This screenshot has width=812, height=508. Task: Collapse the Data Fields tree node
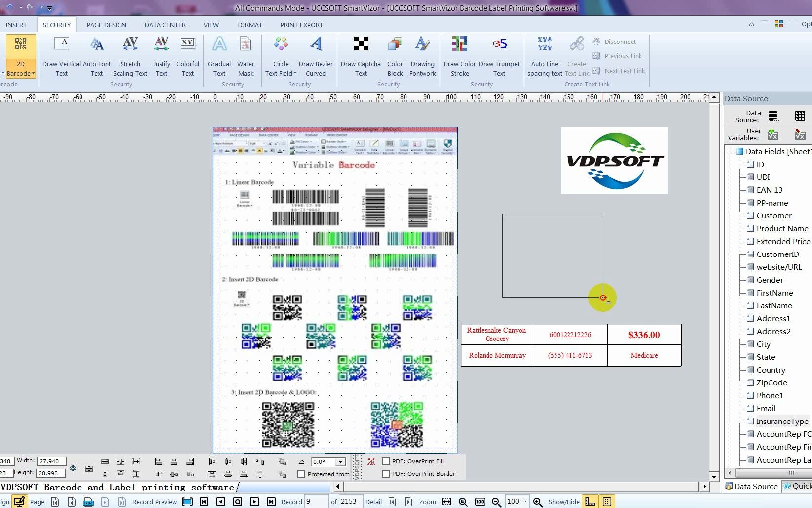click(729, 151)
